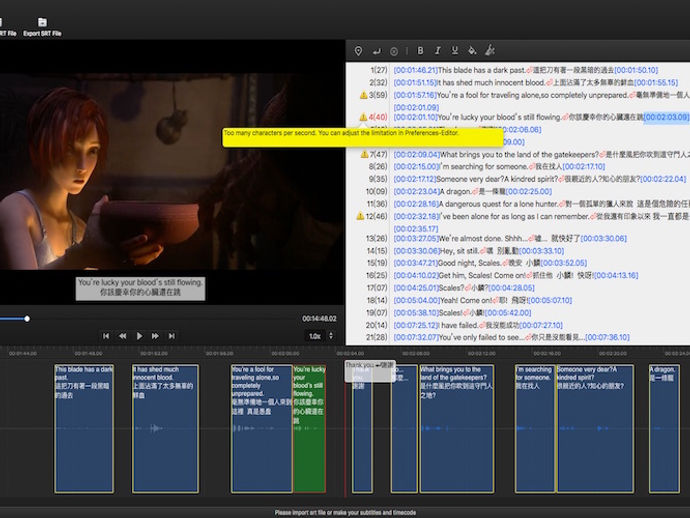The height and width of the screenshot is (518, 690).
Task: Select subtitle text 'This blade has a dark past.'
Action: point(482,70)
